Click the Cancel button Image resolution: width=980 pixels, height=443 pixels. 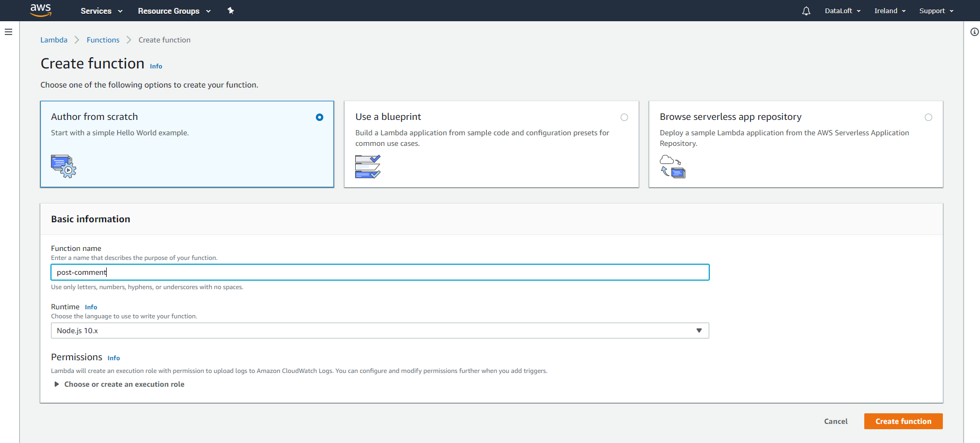(x=836, y=421)
